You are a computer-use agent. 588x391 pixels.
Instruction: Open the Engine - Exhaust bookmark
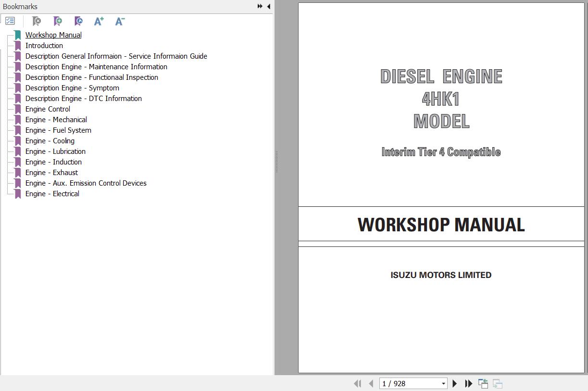click(x=51, y=173)
